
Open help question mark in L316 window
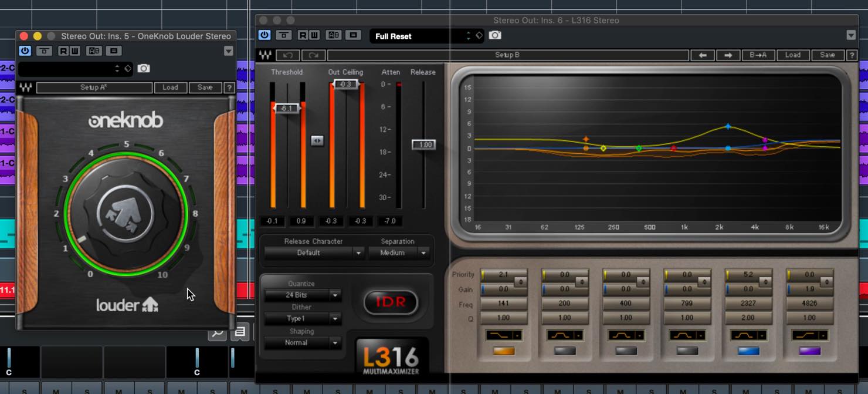(x=852, y=55)
